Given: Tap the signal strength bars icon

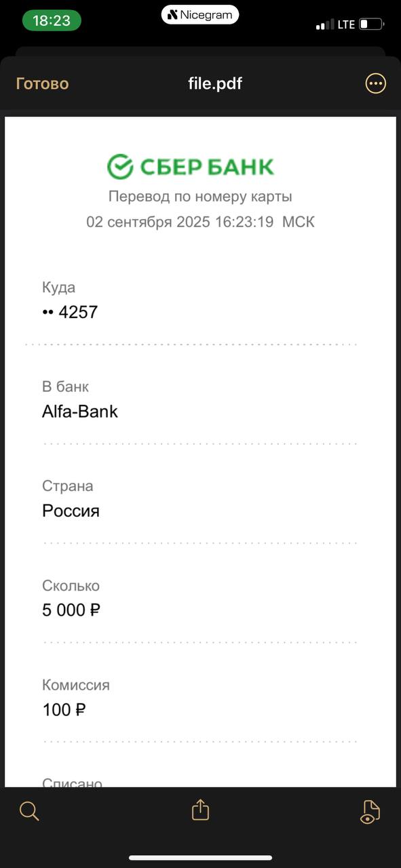Looking at the screenshot, I should [x=324, y=25].
